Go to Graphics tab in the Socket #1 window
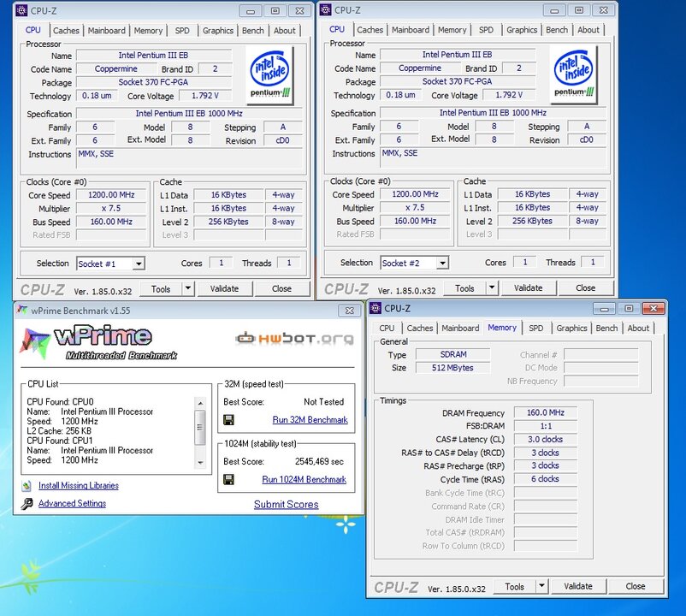The height and width of the screenshot is (616, 686). coord(218,31)
